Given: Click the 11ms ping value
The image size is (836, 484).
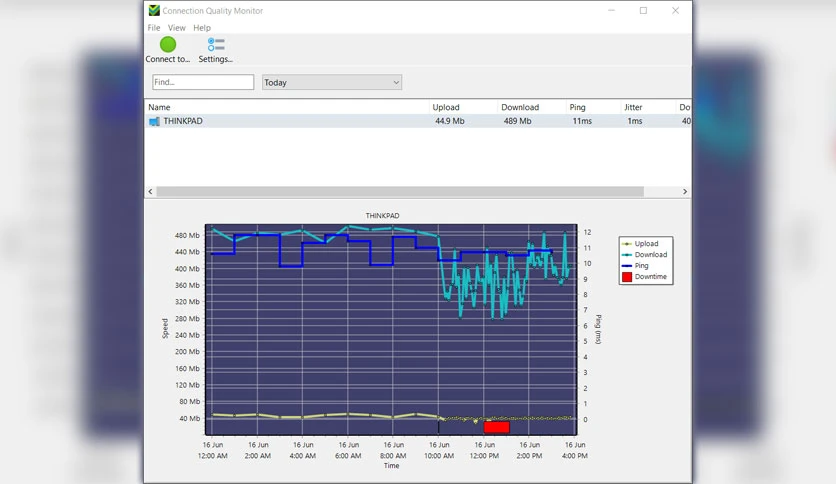Looking at the screenshot, I should click(x=582, y=121).
